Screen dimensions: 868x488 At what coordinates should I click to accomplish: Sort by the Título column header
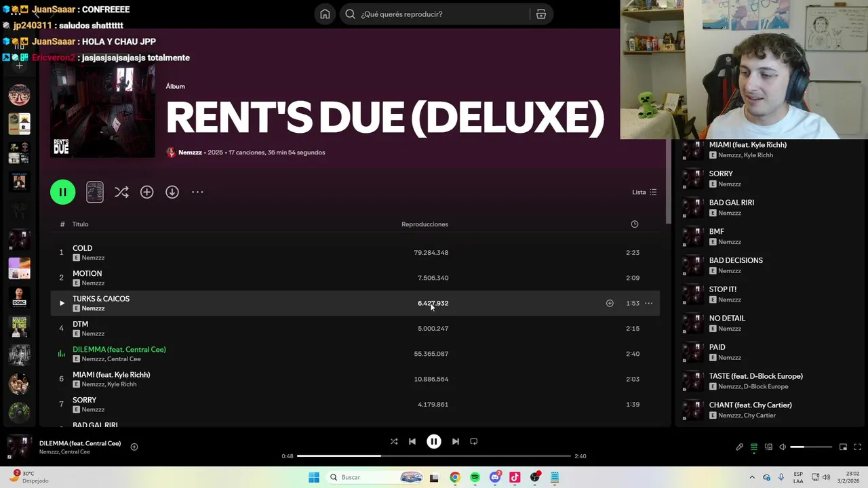tap(80, 224)
